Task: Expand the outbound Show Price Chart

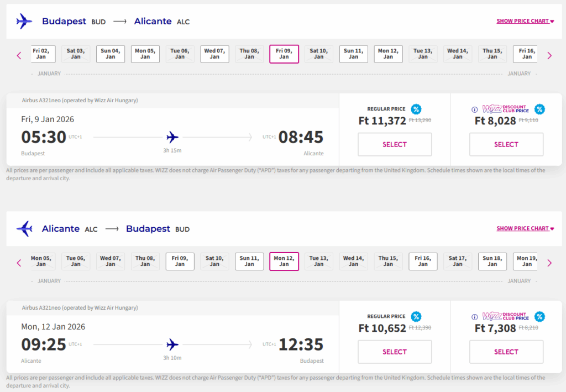Action: point(525,21)
